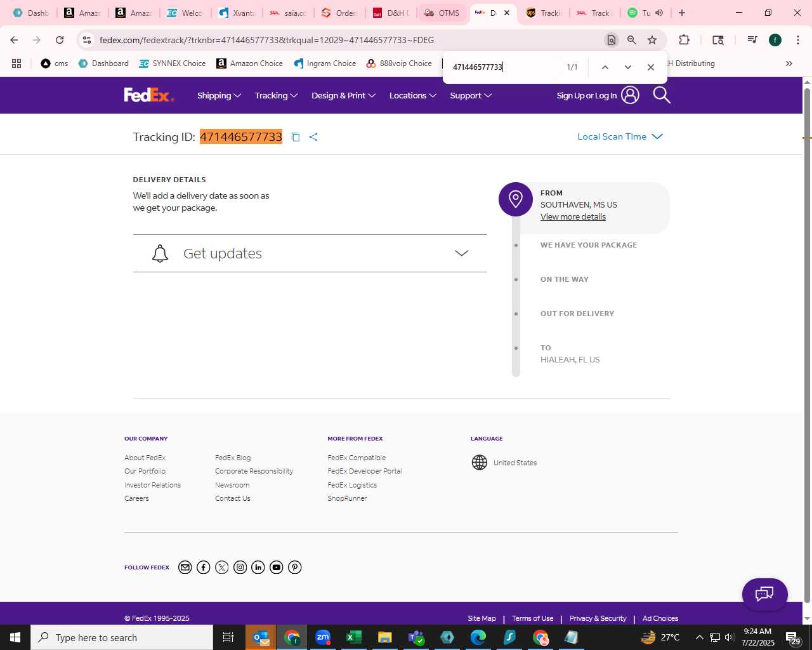Open FedEx YouTube icon
The height and width of the screenshot is (650, 812).
pyautogui.click(x=277, y=567)
